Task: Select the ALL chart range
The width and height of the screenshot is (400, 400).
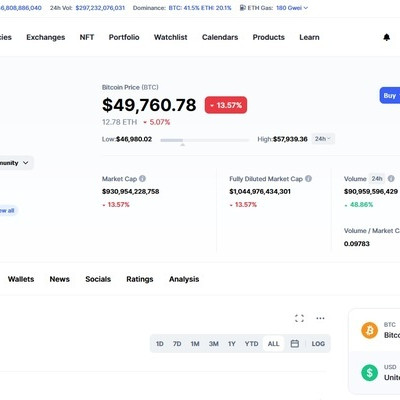Action: (273, 344)
